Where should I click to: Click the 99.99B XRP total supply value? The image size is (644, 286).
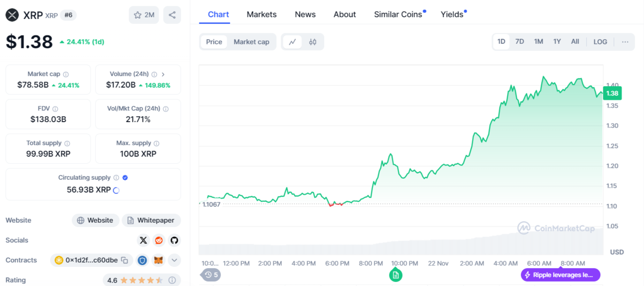pos(48,154)
